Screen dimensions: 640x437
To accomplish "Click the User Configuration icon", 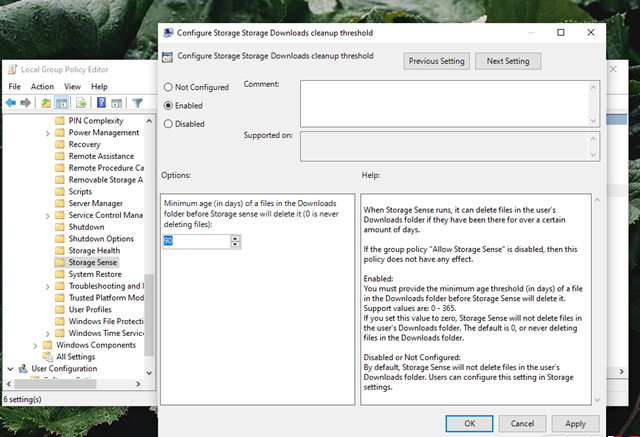I will (24, 369).
